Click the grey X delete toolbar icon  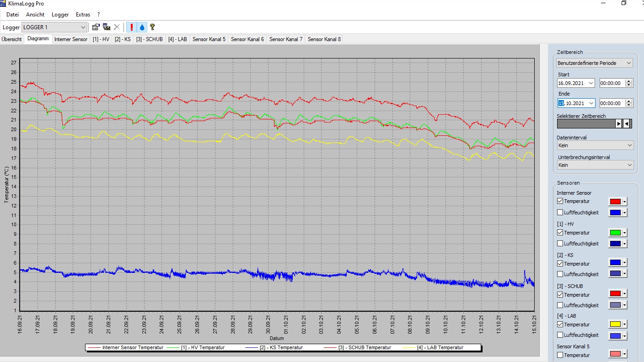(x=117, y=27)
